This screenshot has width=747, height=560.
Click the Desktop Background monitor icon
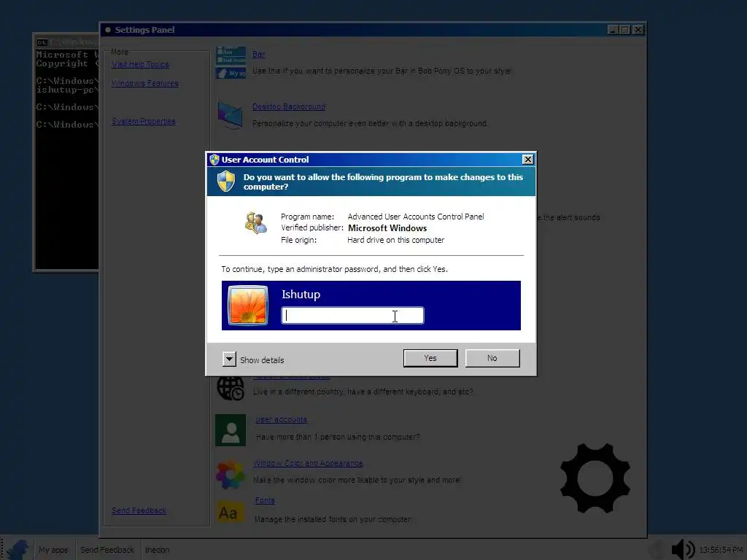(230, 114)
